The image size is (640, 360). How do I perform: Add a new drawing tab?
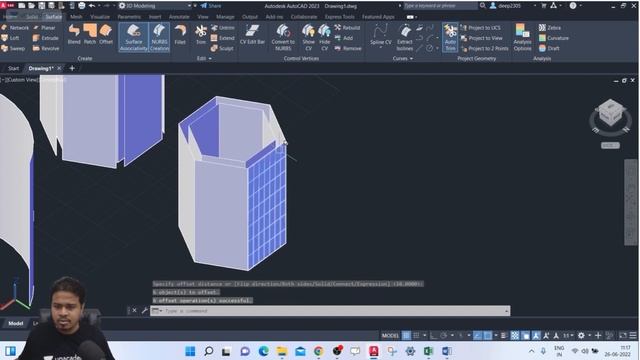(72, 68)
